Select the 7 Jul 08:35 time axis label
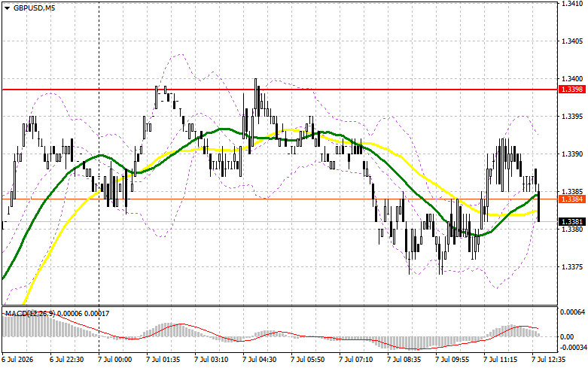 pyautogui.click(x=404, y=360)
